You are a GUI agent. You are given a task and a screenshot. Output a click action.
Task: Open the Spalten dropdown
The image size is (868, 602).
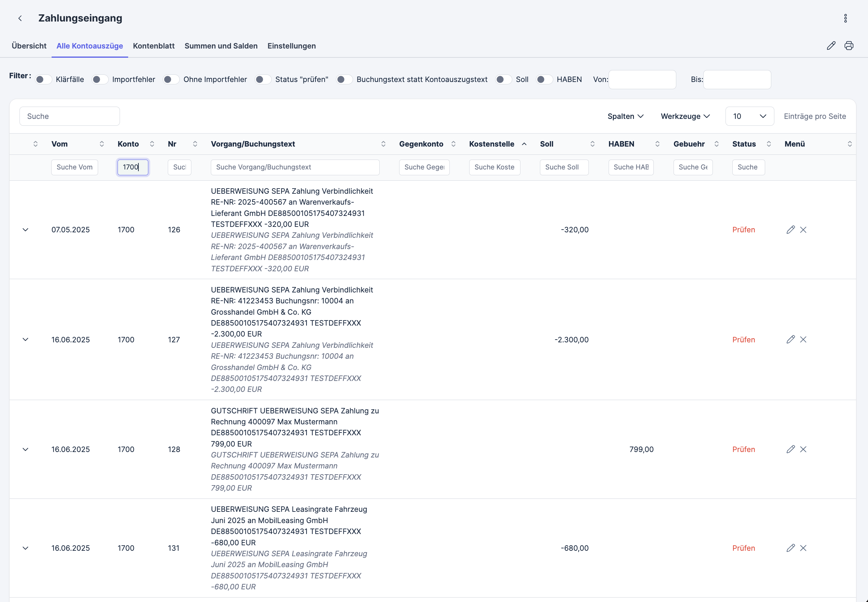click(625, 116)
